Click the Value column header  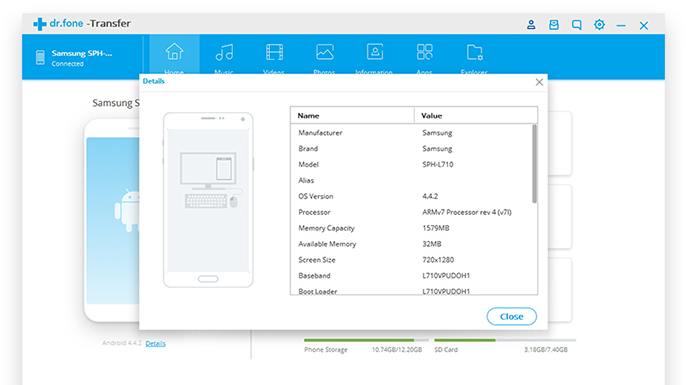pos(476,116)
